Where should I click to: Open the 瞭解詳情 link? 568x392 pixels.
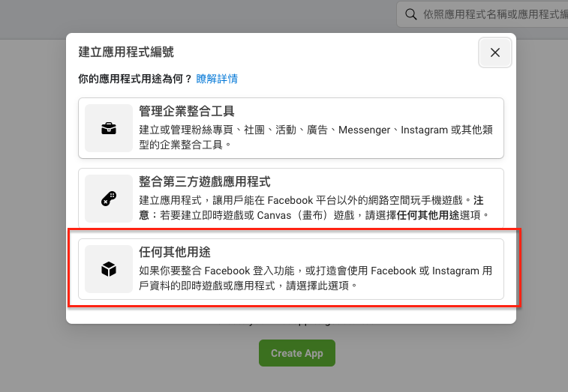click(217, 79)
